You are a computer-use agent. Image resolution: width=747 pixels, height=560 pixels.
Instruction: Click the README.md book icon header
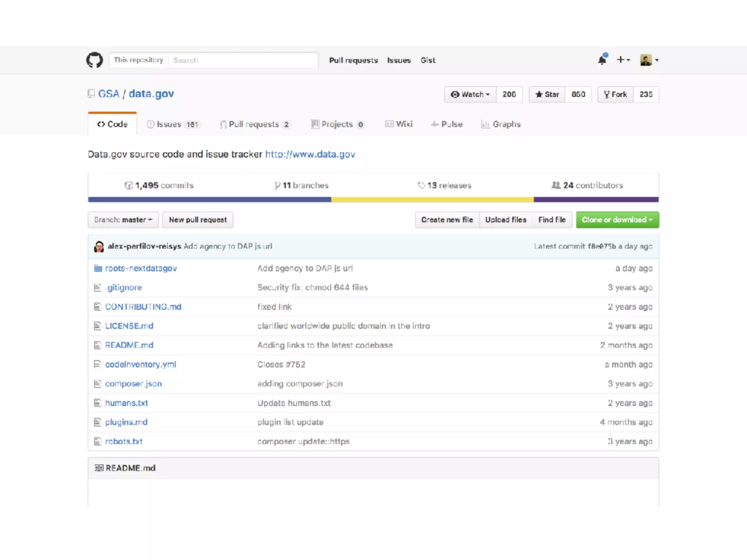pos(99,468)
